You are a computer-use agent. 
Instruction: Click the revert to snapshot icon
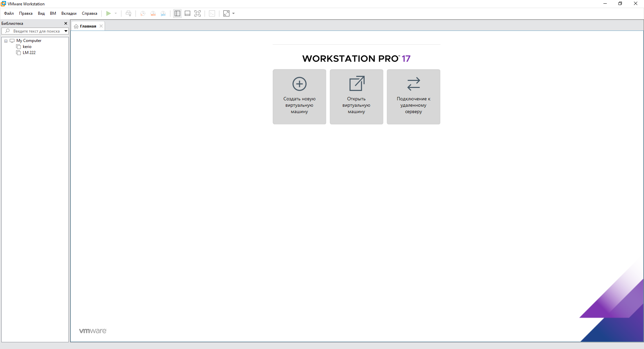click(153, 13)
